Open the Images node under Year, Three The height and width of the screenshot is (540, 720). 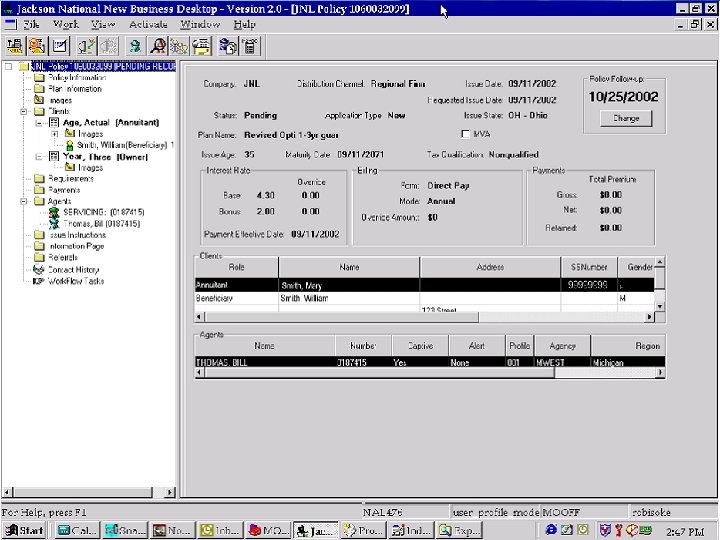(x=90, y=168)
